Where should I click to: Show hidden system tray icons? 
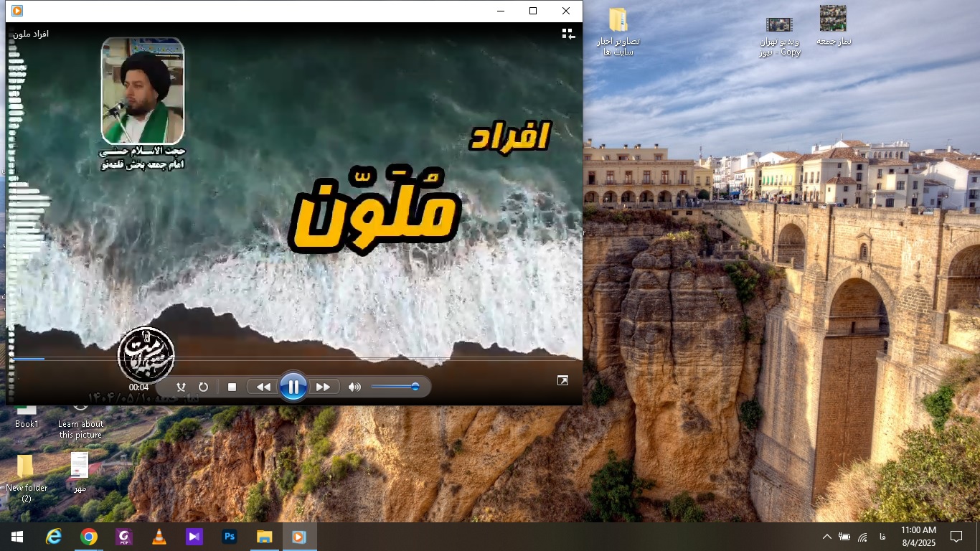[826, 537]
